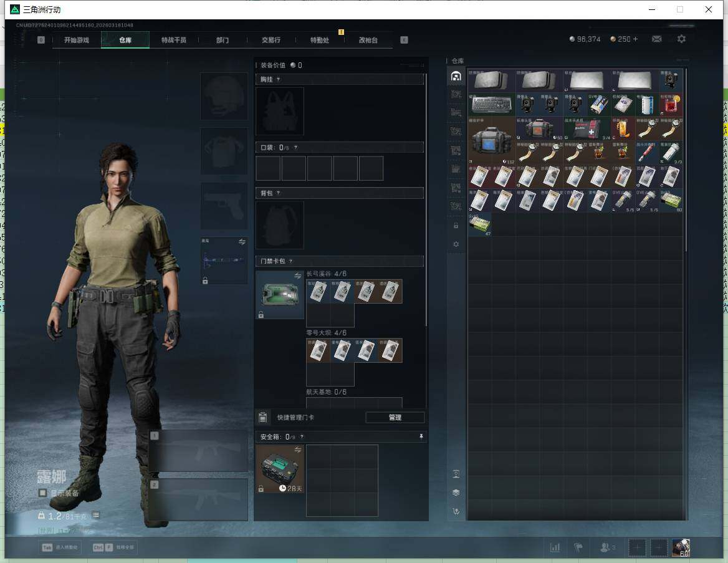Click the 零号大坝 4/6 label
The height and width of the screenshot is (563, 728).
pos(326,332)
